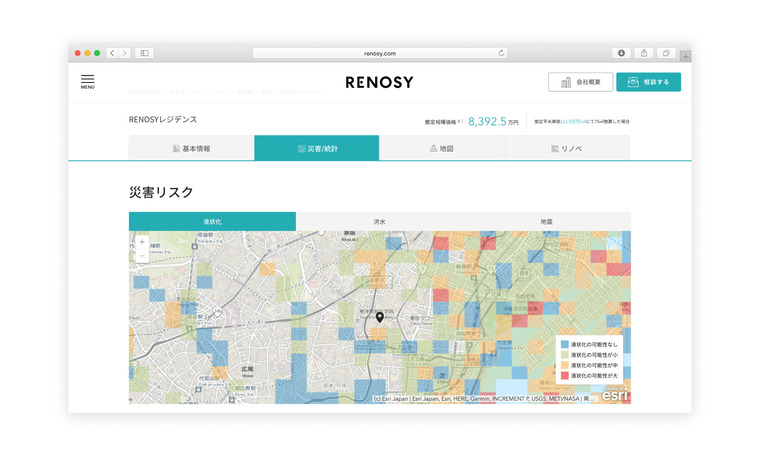Select the リノベ tab

tap(567, 148)
